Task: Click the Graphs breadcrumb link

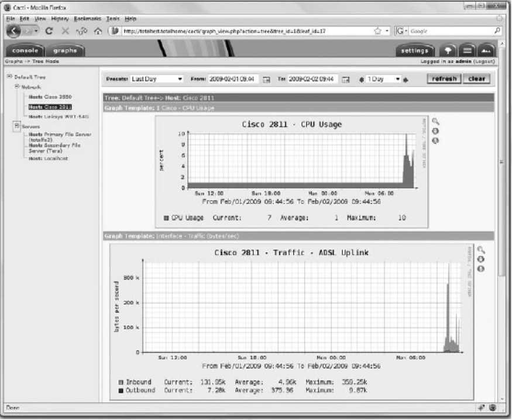Action: (13, 61)
